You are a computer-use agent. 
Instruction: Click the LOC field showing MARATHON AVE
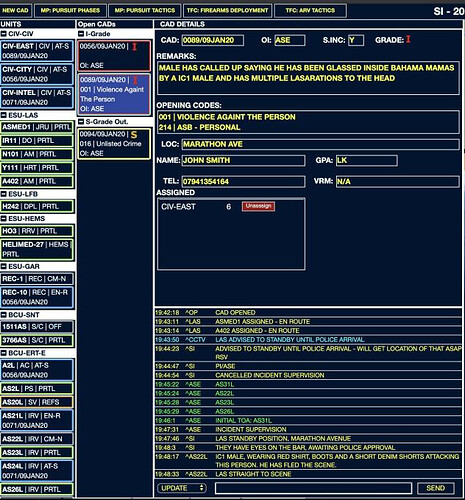click(320, 144)
